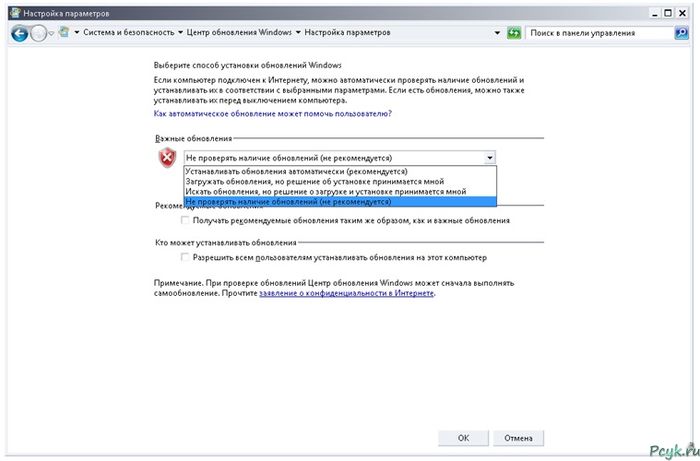Image resolution: width=700 pixels, height=461 pixels.
Task: Click 'Кто может устанавливать обновления' group label
Action: pyautogui.click(x=226, y=243)
